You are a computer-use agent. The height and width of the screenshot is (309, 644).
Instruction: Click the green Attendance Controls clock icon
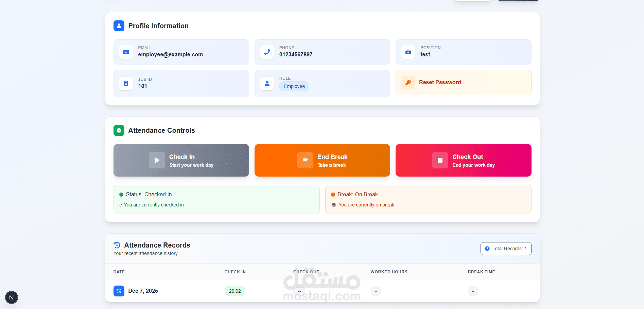[x=119, y=130]
